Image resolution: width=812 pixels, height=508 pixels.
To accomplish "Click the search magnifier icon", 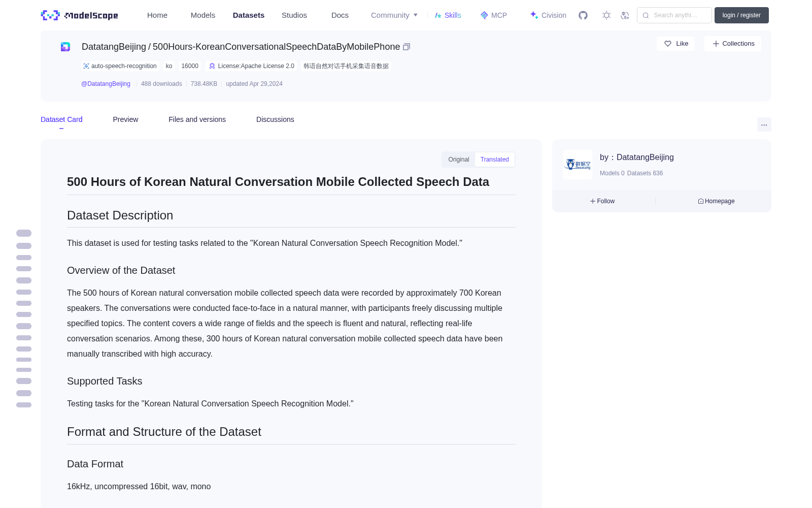I will click(x=646, y=15).
